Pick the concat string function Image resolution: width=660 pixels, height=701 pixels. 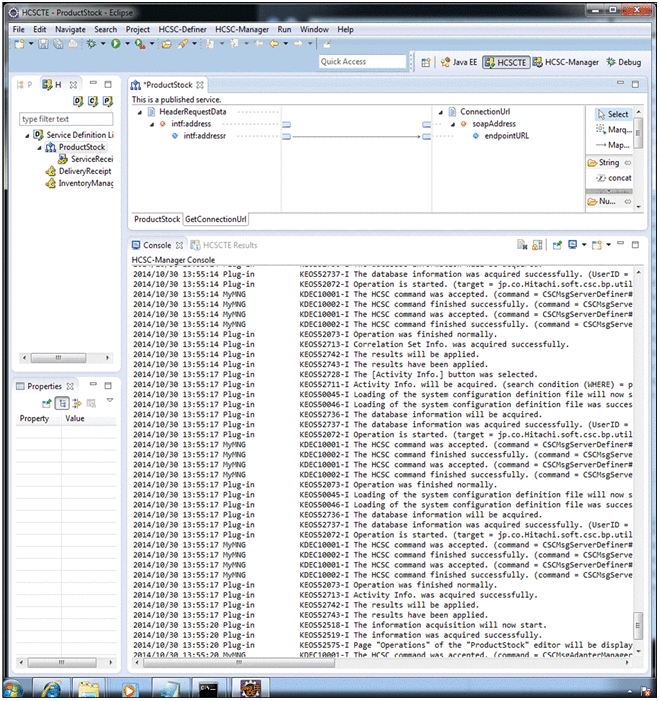pos(618,177)
